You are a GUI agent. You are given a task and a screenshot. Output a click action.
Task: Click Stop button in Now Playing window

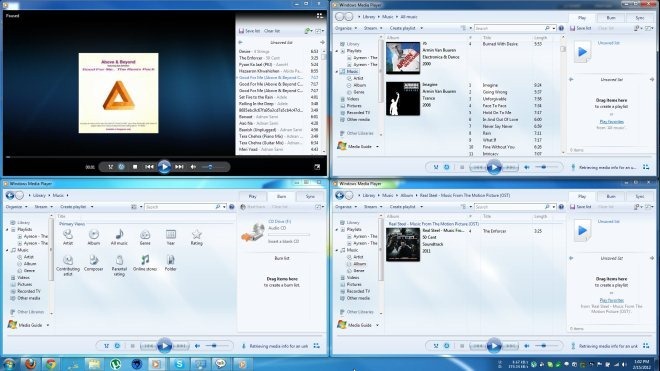click(x=135, y=167)
